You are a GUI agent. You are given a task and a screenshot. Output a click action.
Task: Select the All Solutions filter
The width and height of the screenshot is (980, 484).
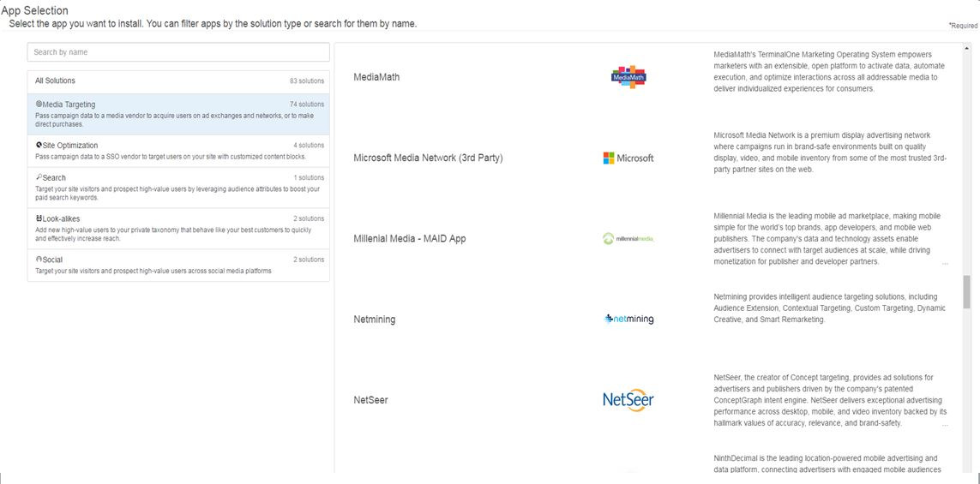click(x=178, y=81)
